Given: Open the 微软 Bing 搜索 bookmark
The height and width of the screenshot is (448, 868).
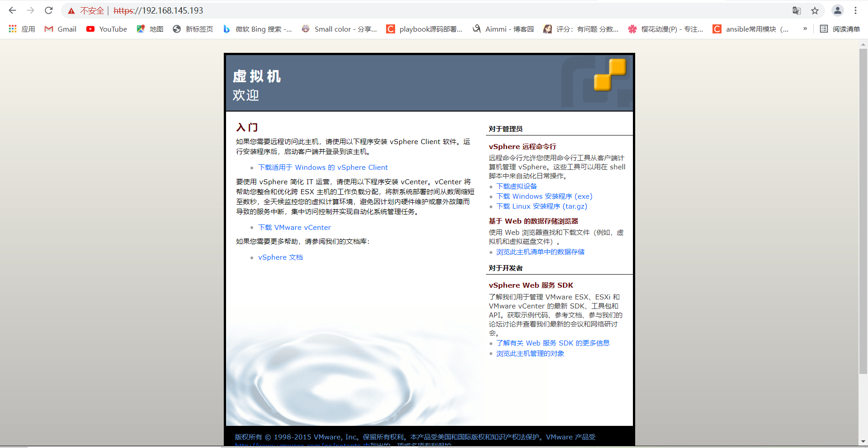Looking at the screenshot, I should point(258,29).
